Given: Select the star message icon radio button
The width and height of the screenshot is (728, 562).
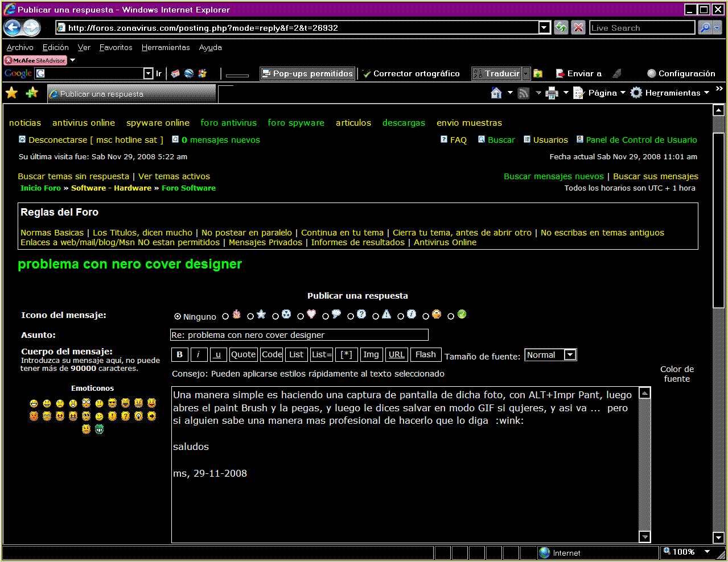Looking at the screenshot, I should coord(250,317).
